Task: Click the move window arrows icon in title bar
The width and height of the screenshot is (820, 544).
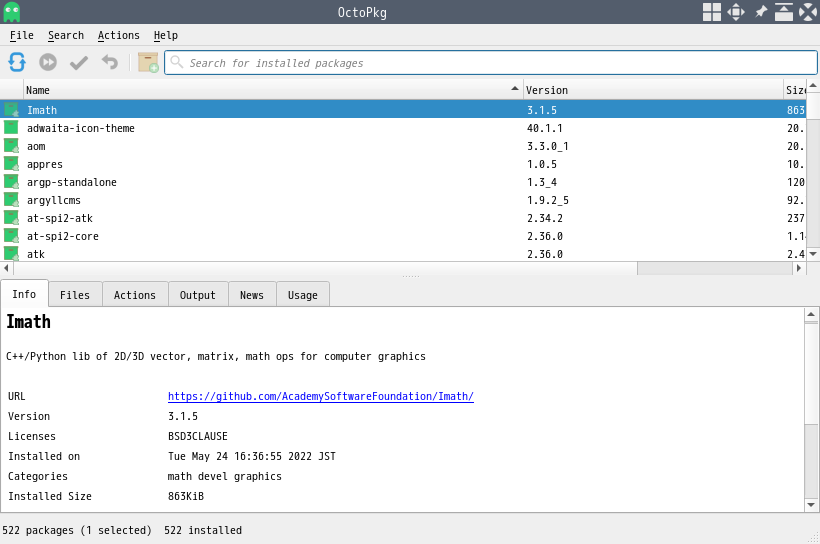Action: point(736,12)
